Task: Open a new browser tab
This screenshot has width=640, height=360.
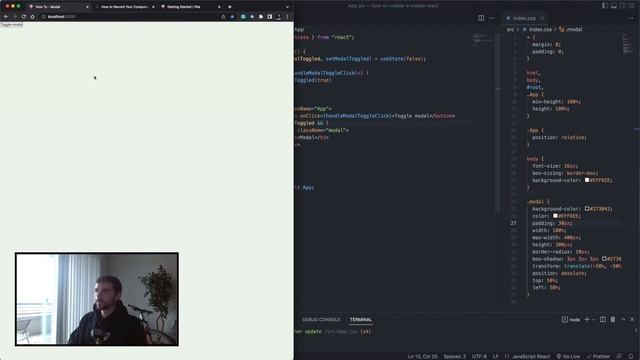Action: [x=230, y=7]
